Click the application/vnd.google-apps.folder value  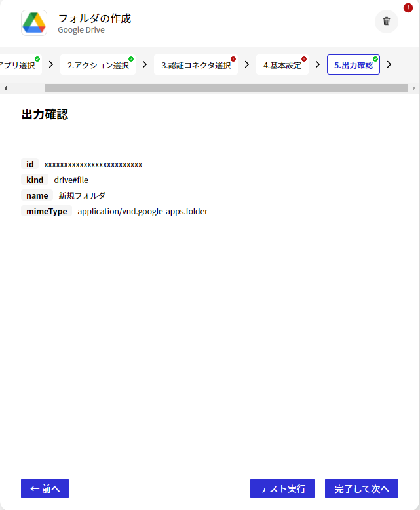[143, 212]
